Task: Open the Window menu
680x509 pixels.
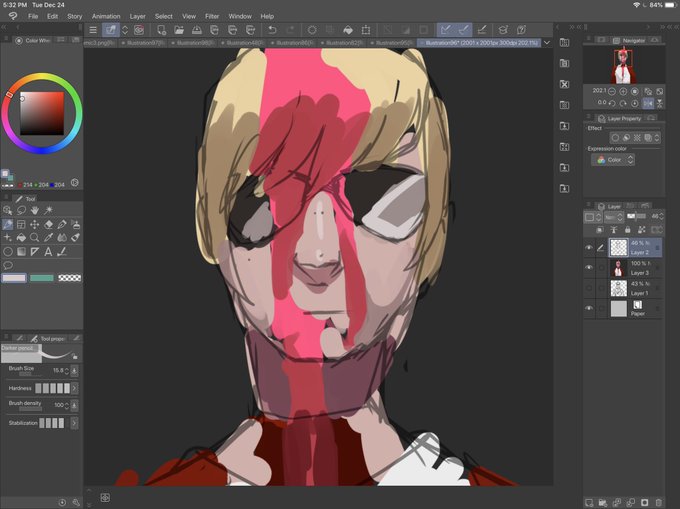Action: tap(240, 16)
